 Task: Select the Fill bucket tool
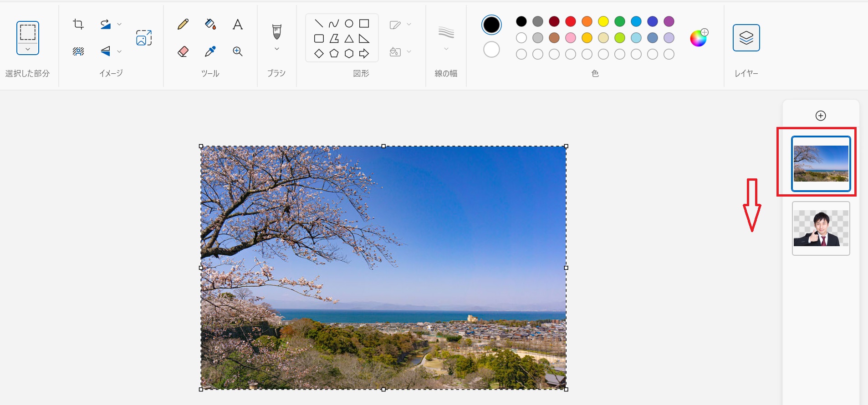pyautogui.click(x=210, y=24)
